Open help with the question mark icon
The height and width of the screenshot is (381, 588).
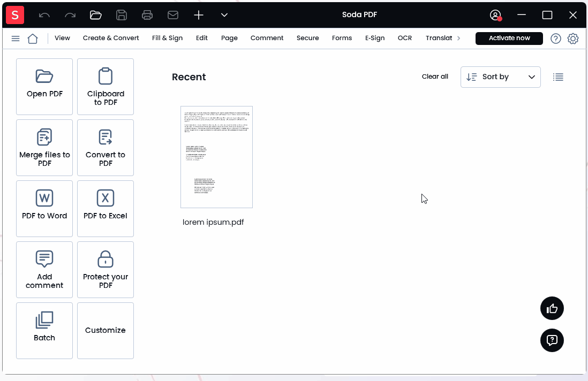tap(556, 38)
